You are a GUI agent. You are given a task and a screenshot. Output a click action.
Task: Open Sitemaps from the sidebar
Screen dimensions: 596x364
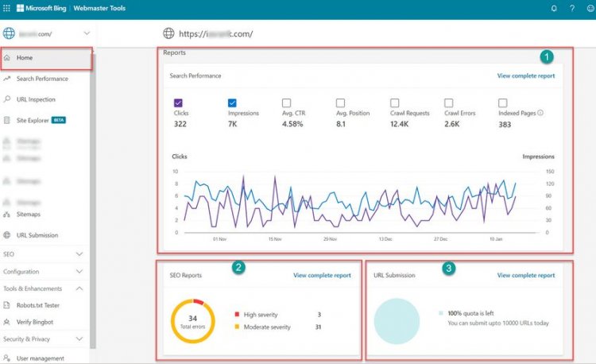point(29,215)
